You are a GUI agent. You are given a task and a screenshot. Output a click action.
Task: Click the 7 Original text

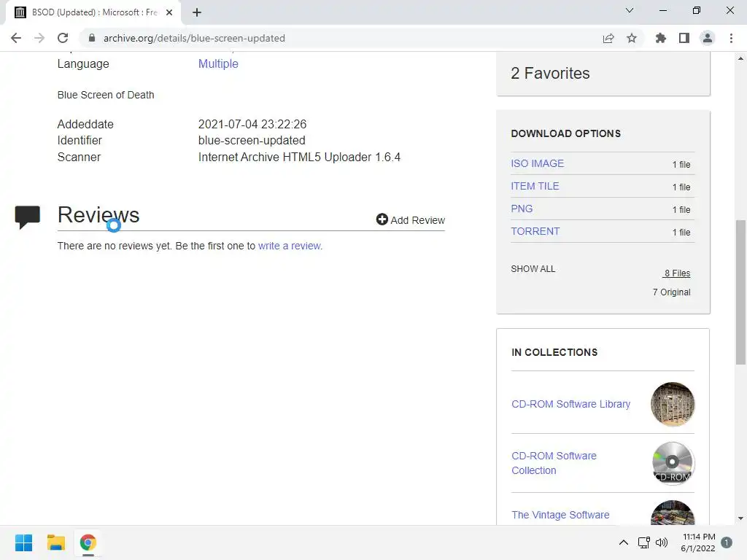(x=671, y=292)
